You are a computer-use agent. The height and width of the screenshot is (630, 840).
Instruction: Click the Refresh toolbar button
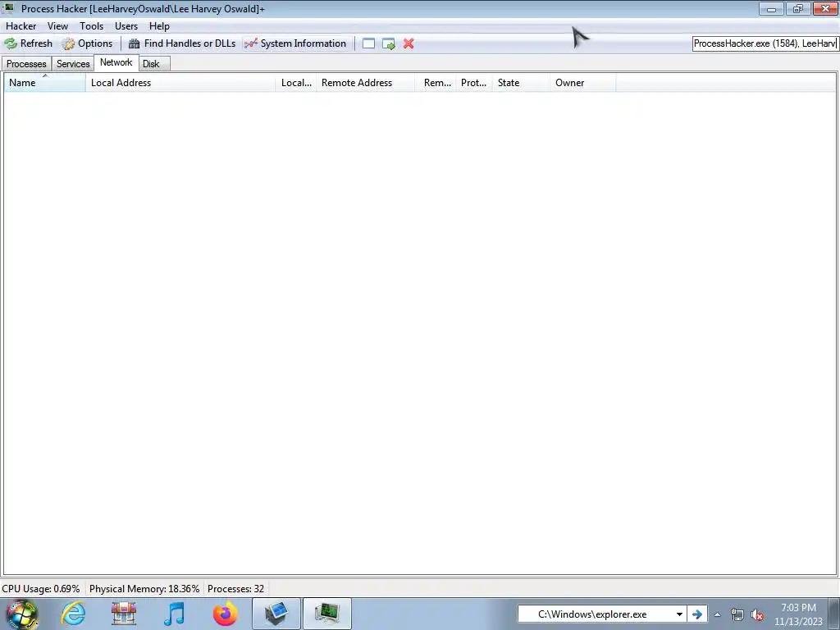click(29, 43)
